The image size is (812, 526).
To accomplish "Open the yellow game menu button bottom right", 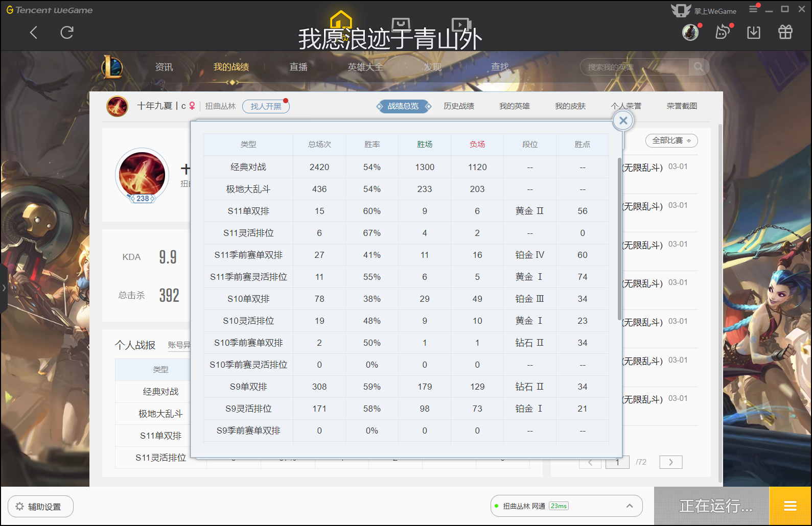I will tap(790, 506).
